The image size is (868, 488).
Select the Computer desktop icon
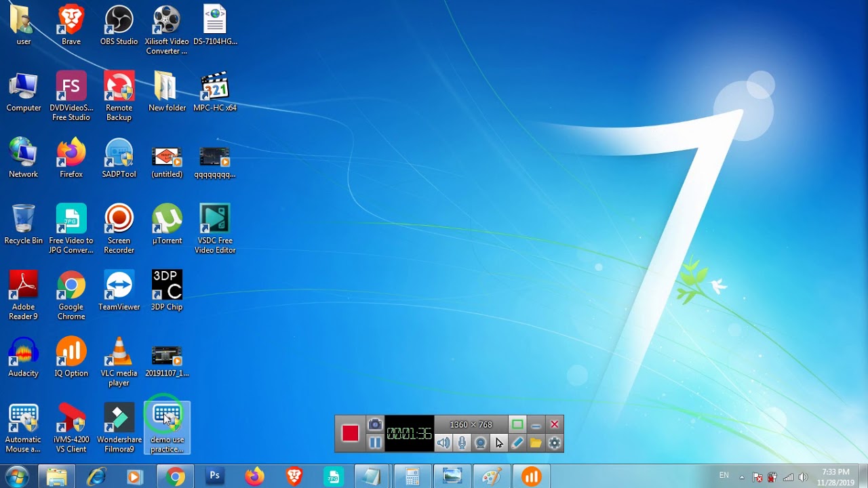point(24,91)
